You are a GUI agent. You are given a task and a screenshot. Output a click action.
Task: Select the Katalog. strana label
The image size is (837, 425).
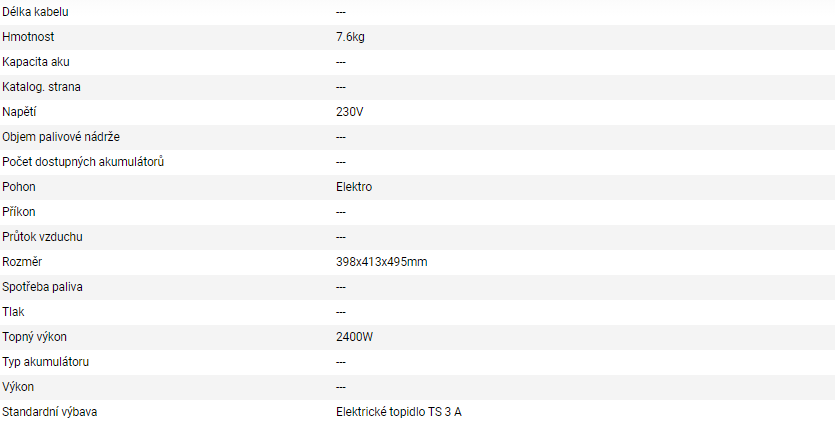42,87
